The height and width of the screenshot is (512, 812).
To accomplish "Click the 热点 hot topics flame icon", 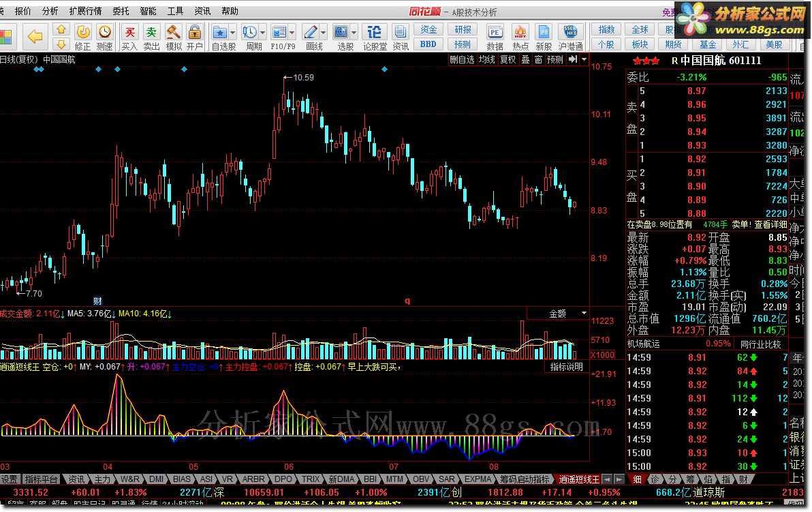I will coord(520,37).
